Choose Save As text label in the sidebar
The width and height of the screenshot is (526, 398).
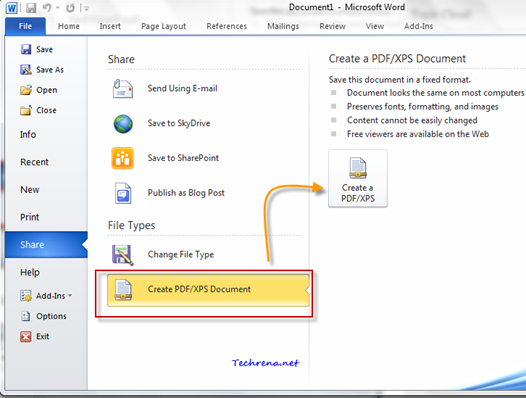tap(50, 70)
